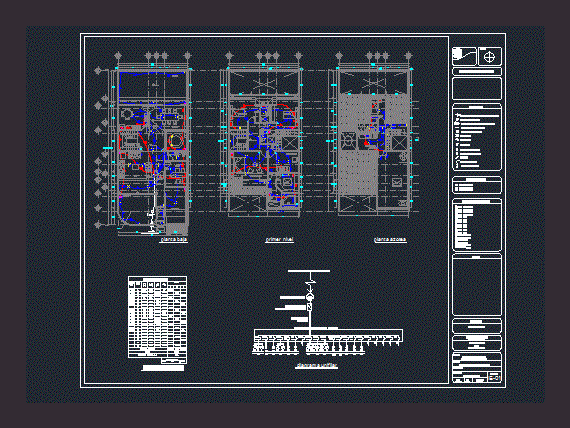Click the small round symbol in planta azotea
The width and height of the screenshot is (570, 428).
click(x=403, y=157)
